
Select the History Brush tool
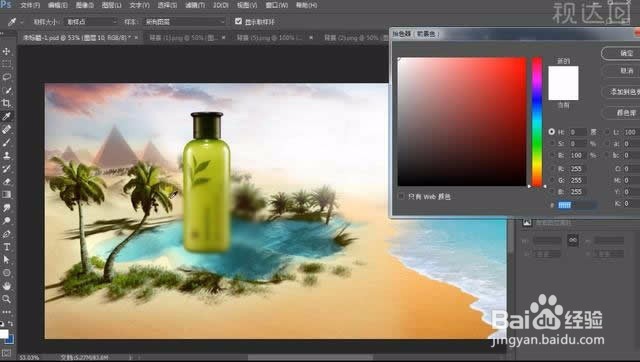[7, 169]
